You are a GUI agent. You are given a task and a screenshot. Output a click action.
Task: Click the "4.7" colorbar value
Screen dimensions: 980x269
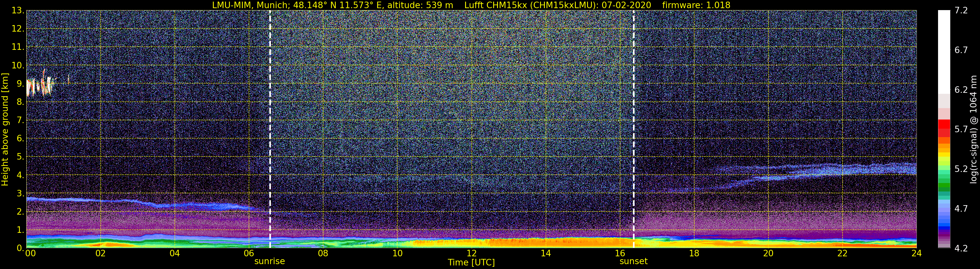click(x=961, y=209)
